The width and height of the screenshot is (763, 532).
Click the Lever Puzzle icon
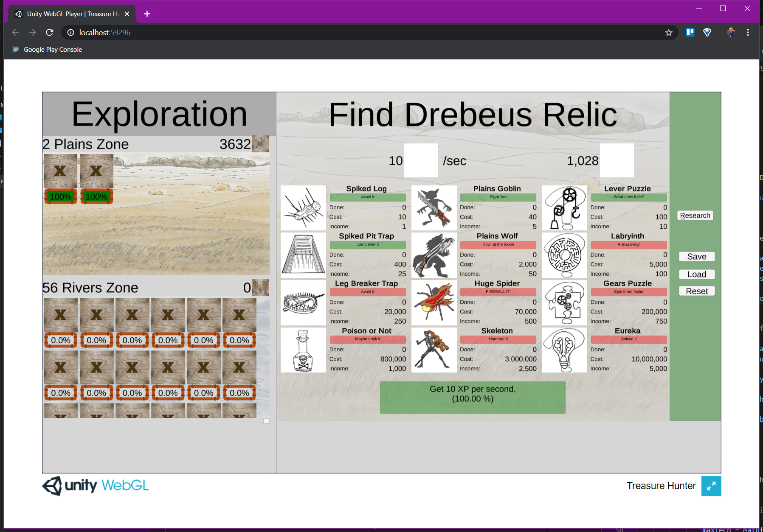point(564,208)
